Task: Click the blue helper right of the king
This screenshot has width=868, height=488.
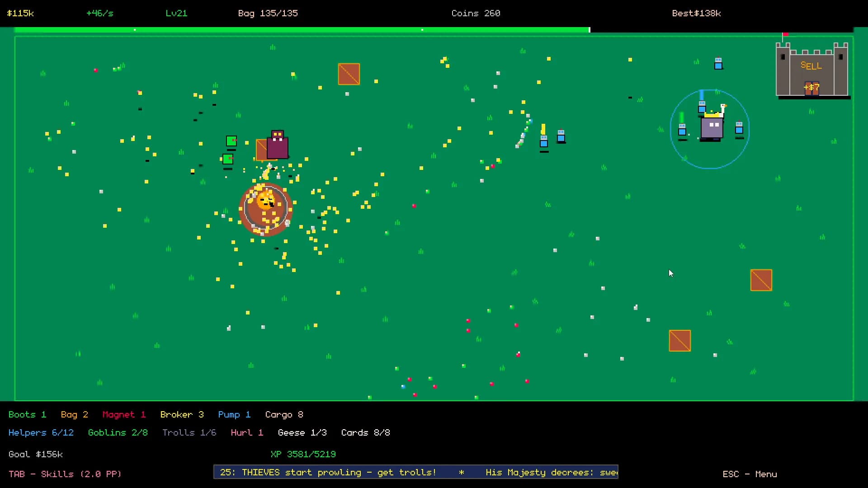Action: pyautogui.click(x=739, y=127)
